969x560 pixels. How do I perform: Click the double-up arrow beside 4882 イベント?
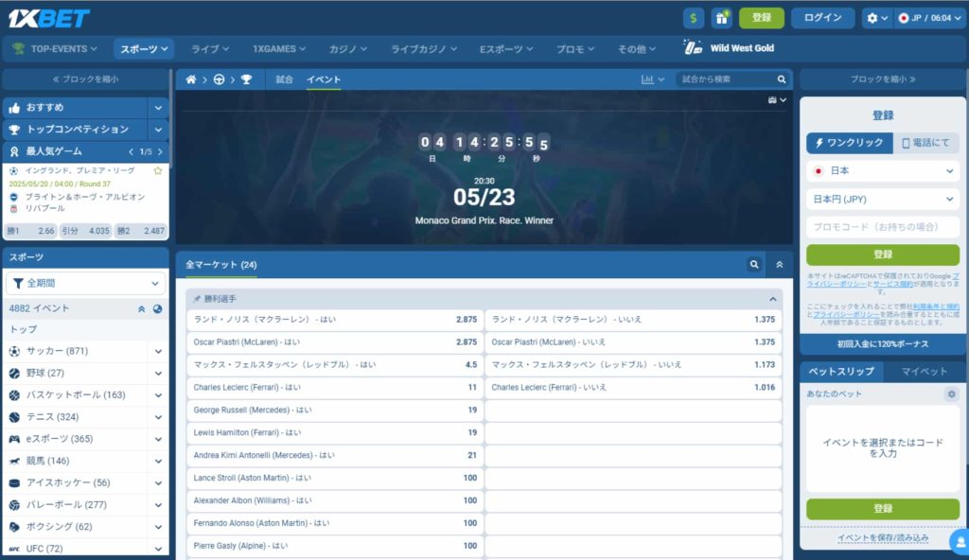[x=142, y=308]
